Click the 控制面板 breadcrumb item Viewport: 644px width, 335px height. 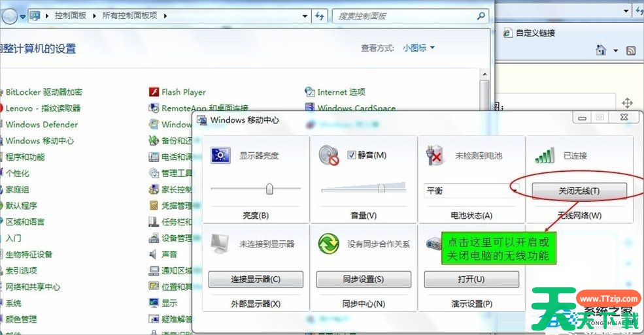click(x=71, y=15)
